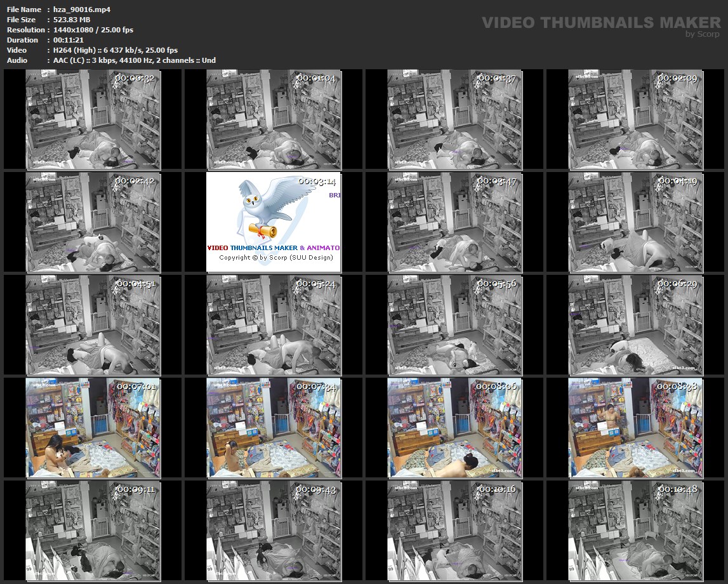Select the thumbnail at 00:00:32
Image resolution: width=728 pixels, height=584 pixels.
pos(93,119)
